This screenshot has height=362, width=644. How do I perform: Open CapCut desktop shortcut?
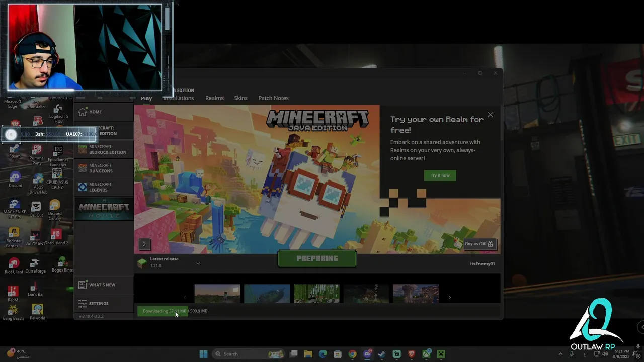point(36,210)
